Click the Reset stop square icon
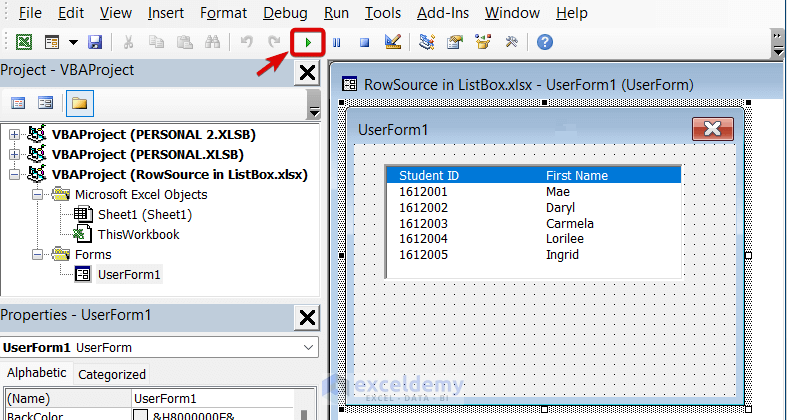The height and width of the screenshot is (420, 787). [x=365, y=43]
